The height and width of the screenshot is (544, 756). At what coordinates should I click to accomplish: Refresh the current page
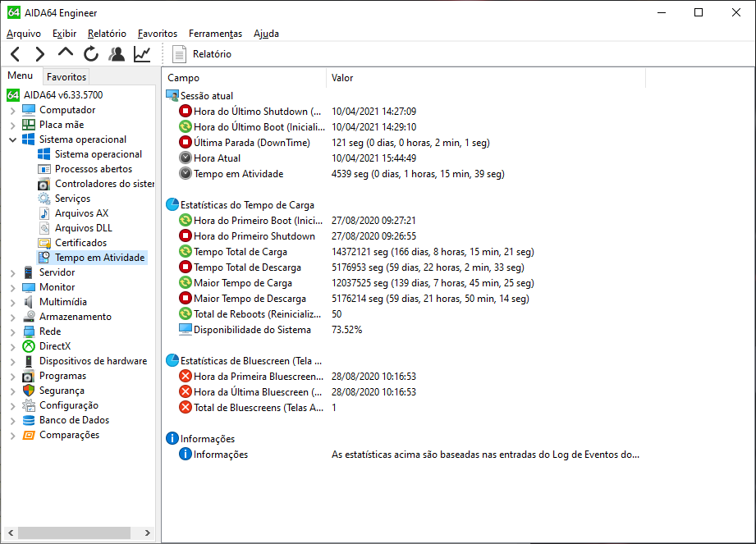pos(91,54)
